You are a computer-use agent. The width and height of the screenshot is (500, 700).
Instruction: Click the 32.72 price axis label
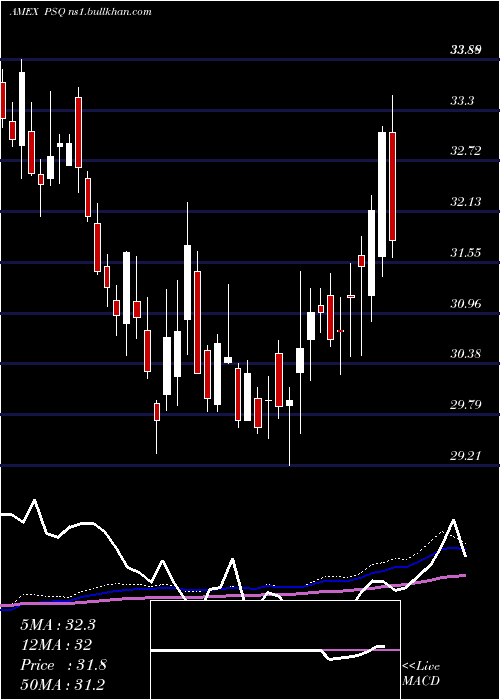(465, 151)
